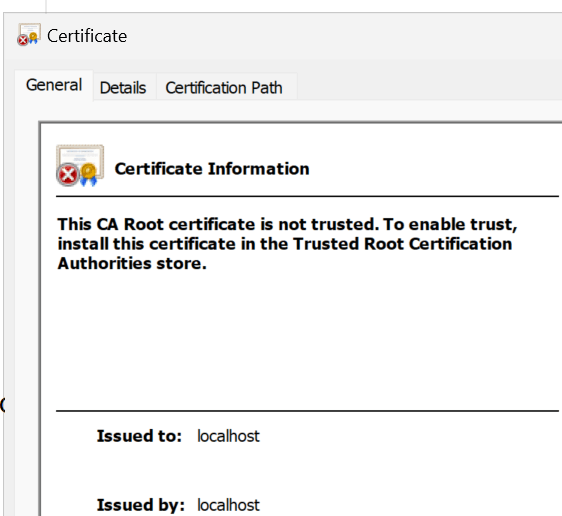Click the "not trusted" warning first line

(287, 224)
